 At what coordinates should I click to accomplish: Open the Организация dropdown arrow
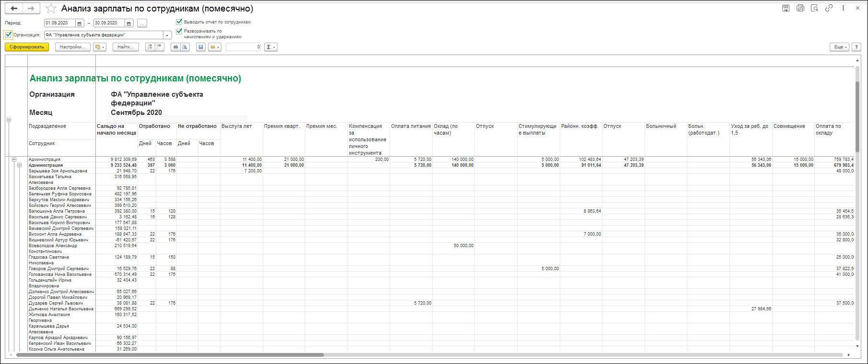coord(167,35)
